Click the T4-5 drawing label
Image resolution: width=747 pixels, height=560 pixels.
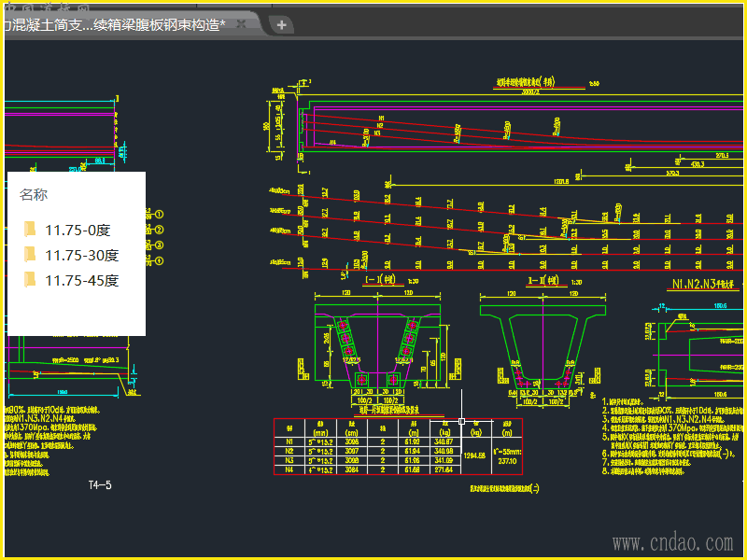click(99, 485)
